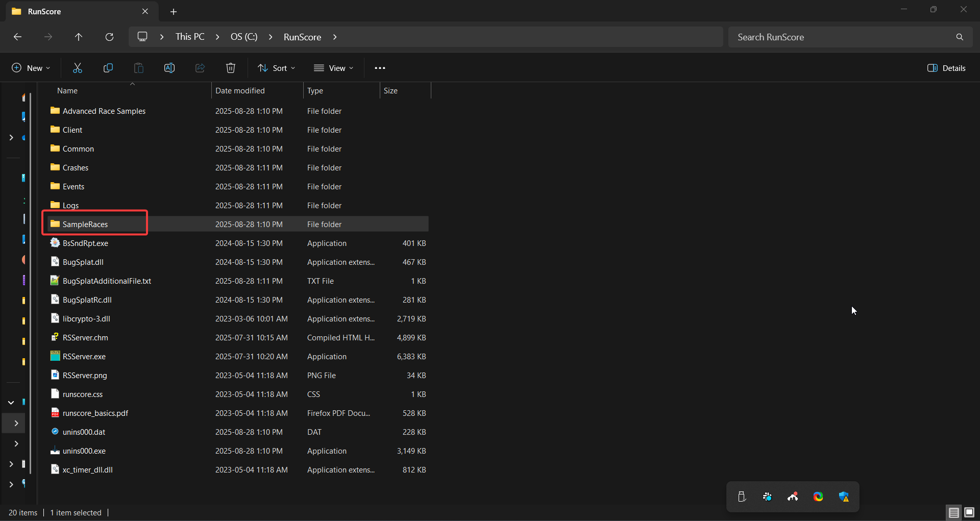Navigate up one folder level
The width and height of the screenshot is (980, 521).
pyautogui.click(x=79, y=37)
